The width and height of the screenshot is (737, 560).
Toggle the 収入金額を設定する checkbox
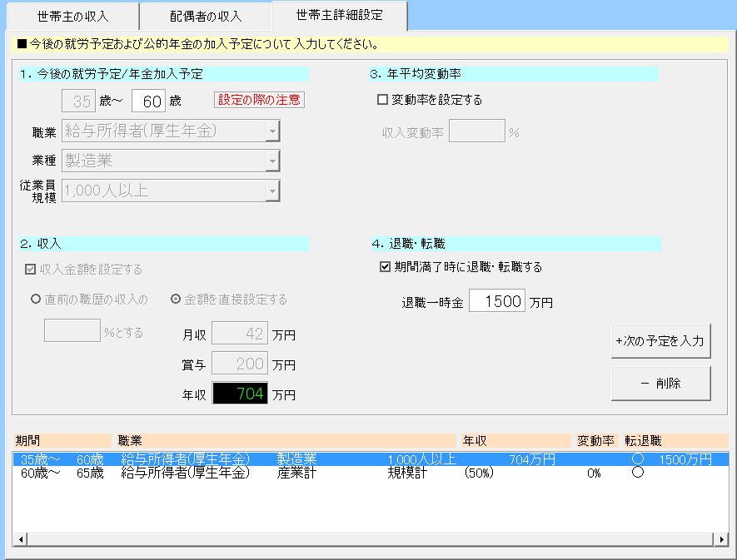click(x=31, y=270)
